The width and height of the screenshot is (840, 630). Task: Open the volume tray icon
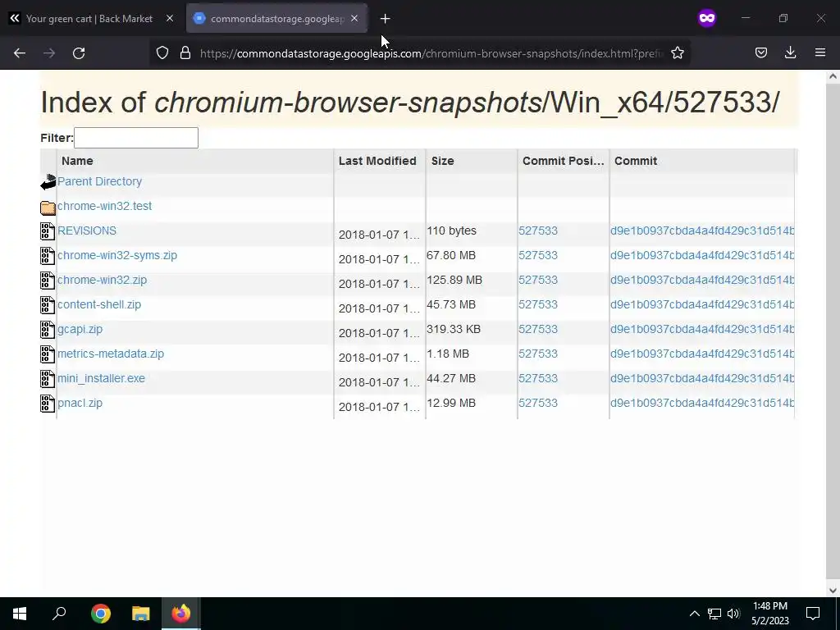tap(733, 614)
